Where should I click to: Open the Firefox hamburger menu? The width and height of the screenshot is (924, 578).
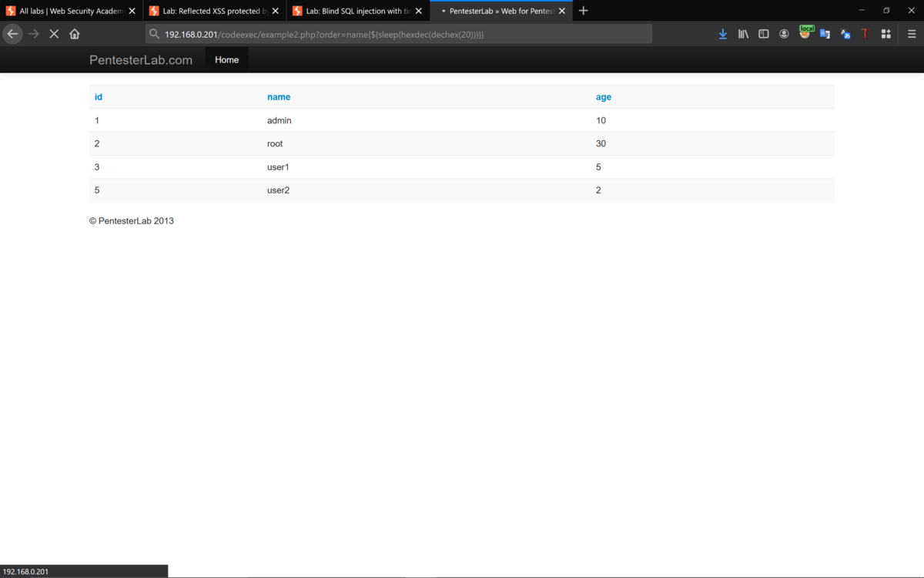[912, 34]
